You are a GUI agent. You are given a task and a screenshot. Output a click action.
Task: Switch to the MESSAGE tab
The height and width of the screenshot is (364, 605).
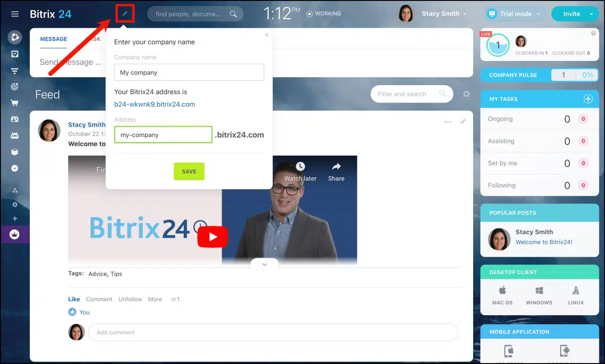53,39
